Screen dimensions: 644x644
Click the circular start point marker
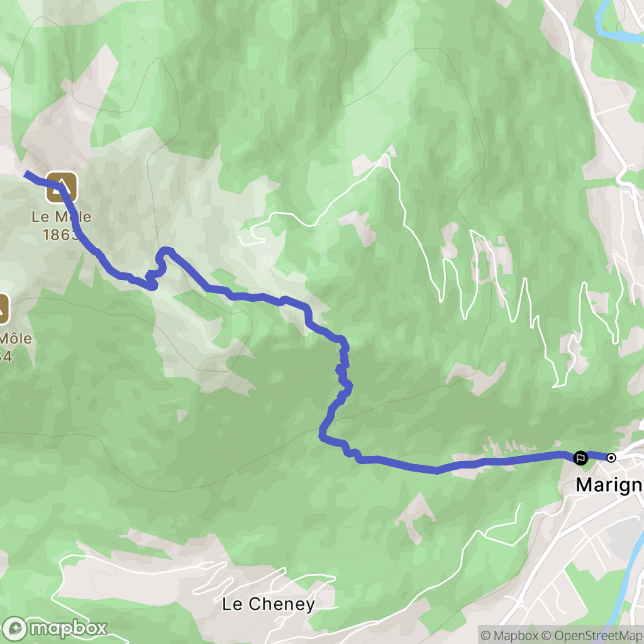[x=611, y=458]
